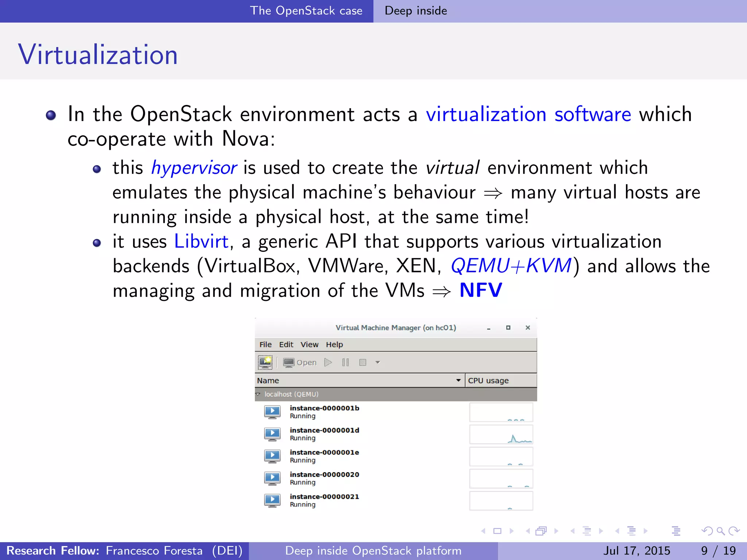Click the '9 / 19' page counter
747x560 pixels.
tap(718, 551)
